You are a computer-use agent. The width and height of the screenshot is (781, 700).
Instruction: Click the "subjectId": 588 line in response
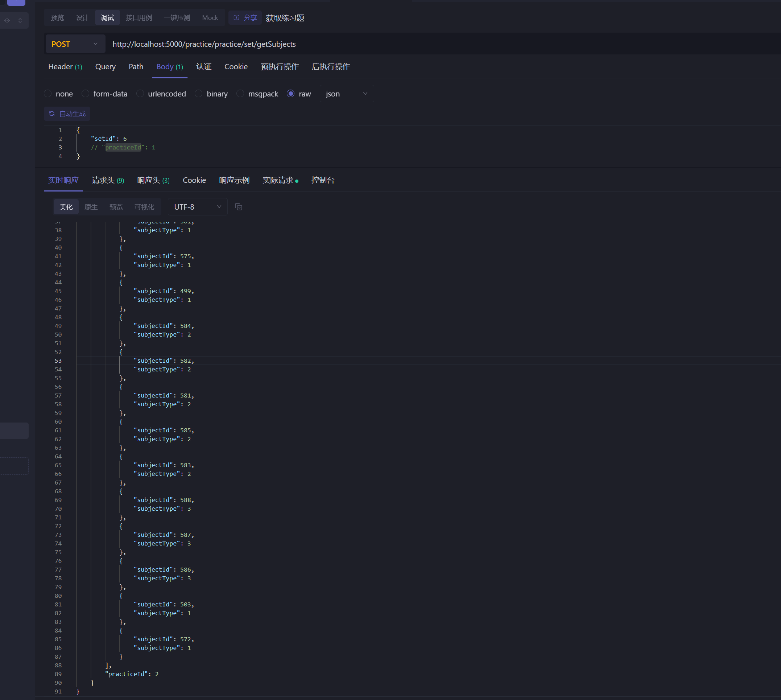pyautogui.click(x=164, y=500)
